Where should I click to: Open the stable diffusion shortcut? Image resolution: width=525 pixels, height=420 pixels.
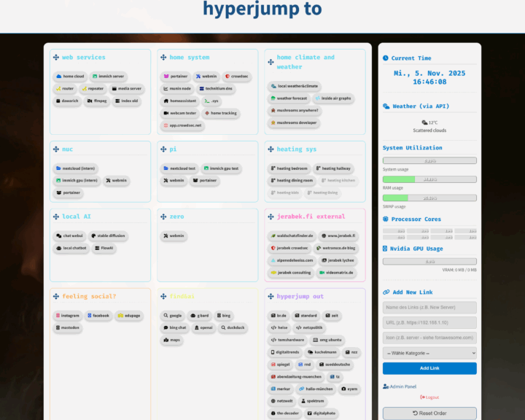point(109,236)
